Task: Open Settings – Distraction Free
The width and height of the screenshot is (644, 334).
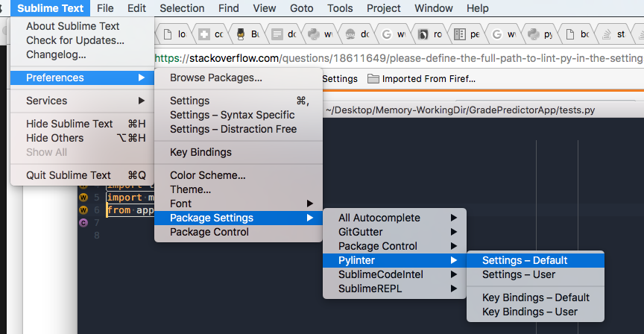Action: tap(239, 129)
